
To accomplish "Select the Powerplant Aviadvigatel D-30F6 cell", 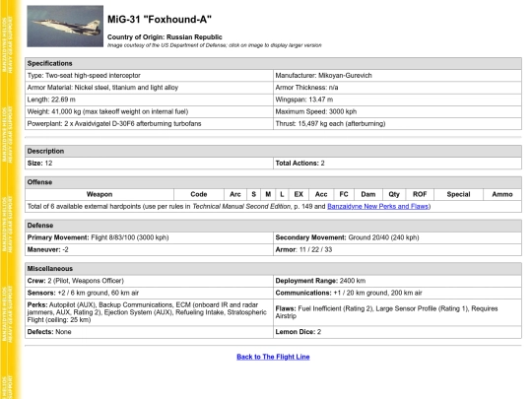I will (149, 123).
